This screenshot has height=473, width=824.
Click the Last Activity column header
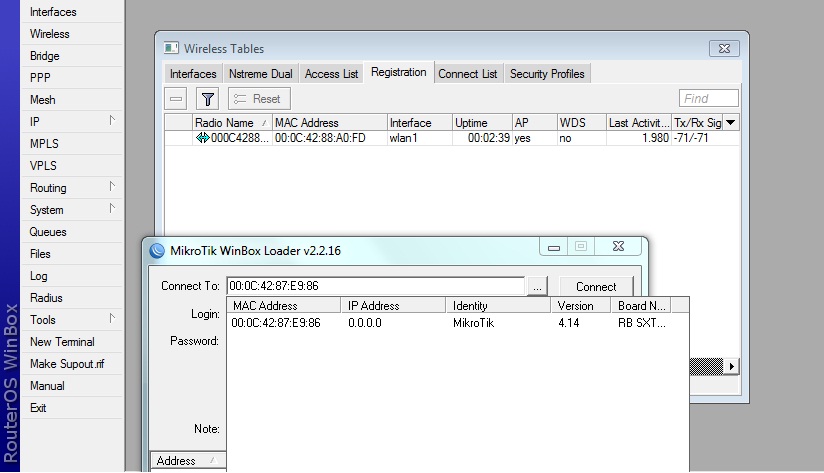click(x=638, y=122)
